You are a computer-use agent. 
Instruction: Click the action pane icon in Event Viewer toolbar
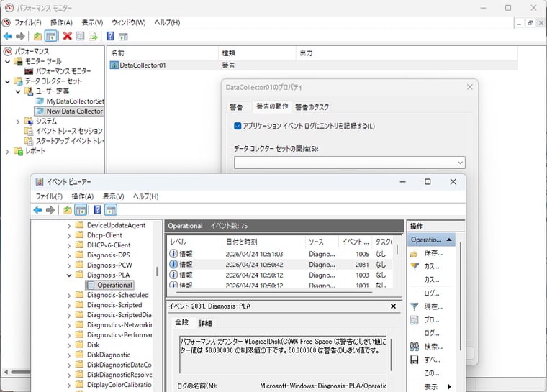(x=111, y=210)
